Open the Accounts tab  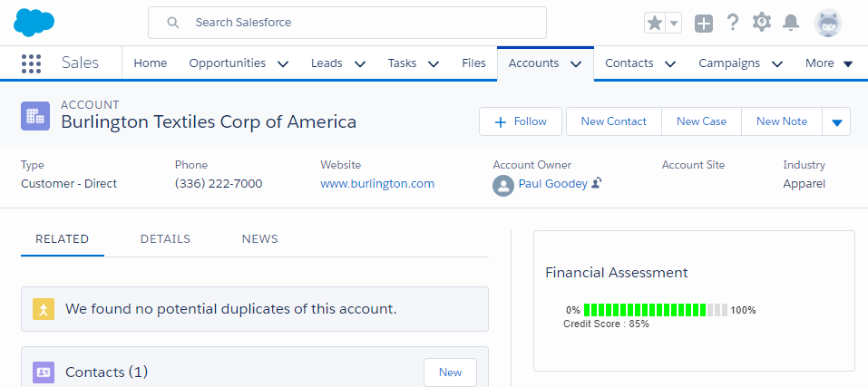point(533,63)
